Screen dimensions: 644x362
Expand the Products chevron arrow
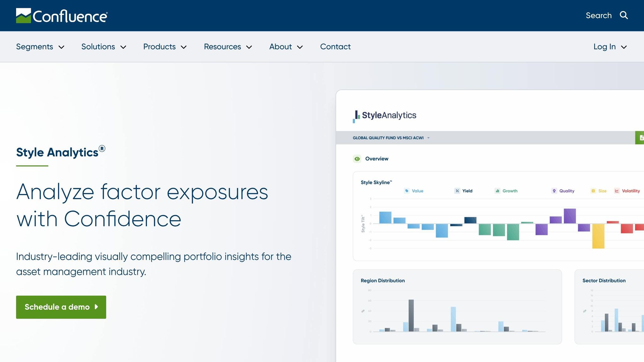184,47
